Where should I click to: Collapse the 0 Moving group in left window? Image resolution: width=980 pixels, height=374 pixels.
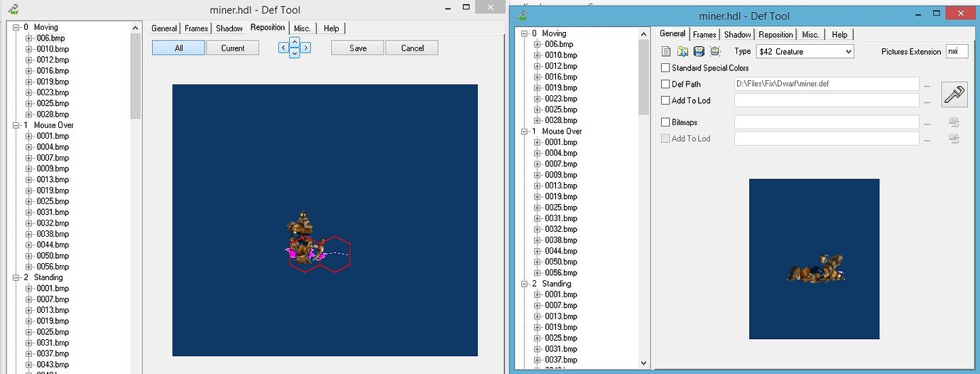(x=16, y=27)
